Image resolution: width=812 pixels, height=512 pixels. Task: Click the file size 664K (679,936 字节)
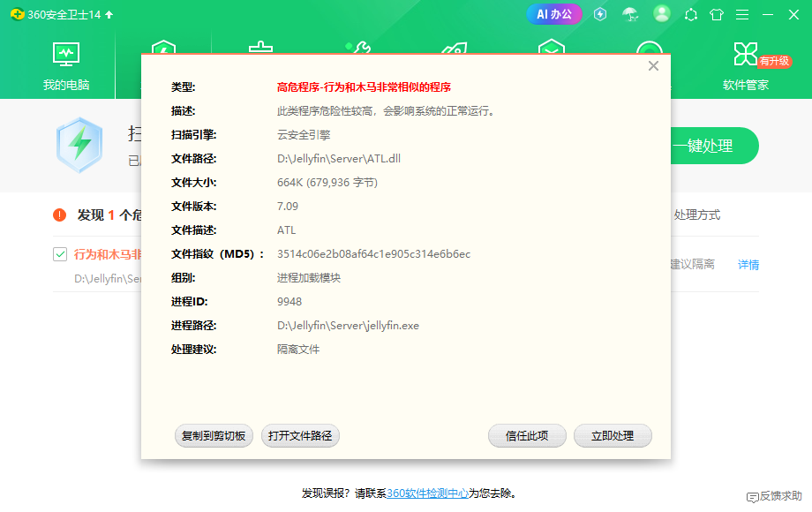click(x=327, y=183)
